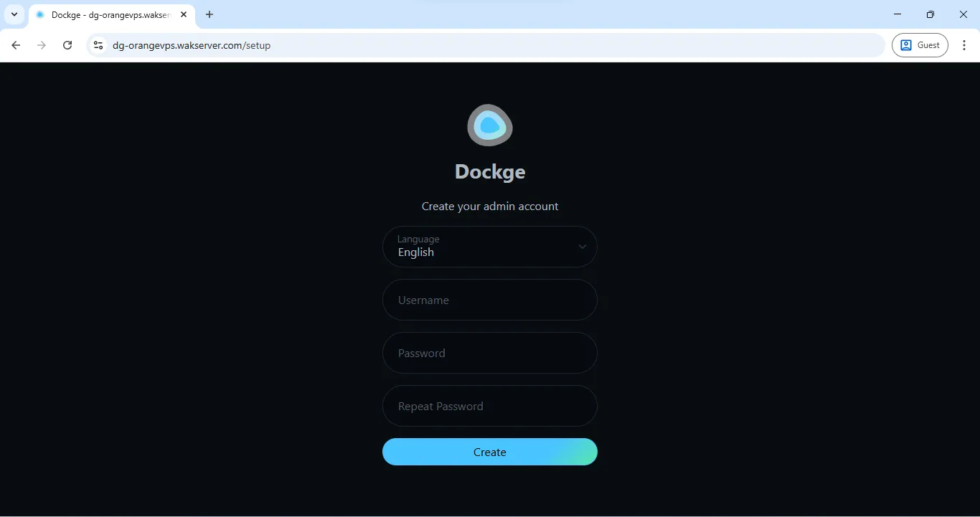Click the browser back navigation arrow

[16, 44]
